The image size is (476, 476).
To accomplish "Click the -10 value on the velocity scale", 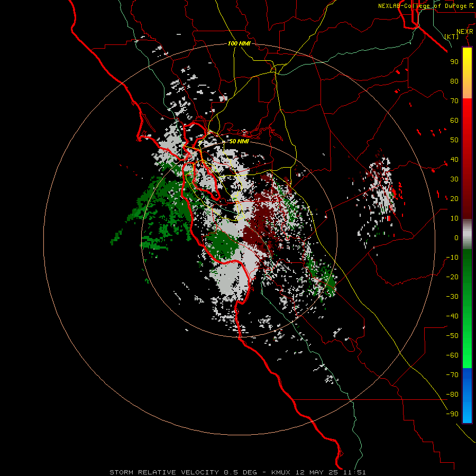I will (452, 258).
